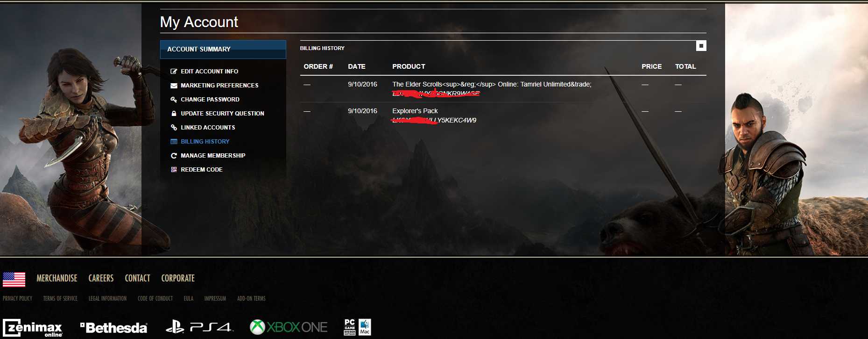Viewport: 868px width, 339px height.
Task: Visit the Corporate footer link
Action: coord(178,278)
